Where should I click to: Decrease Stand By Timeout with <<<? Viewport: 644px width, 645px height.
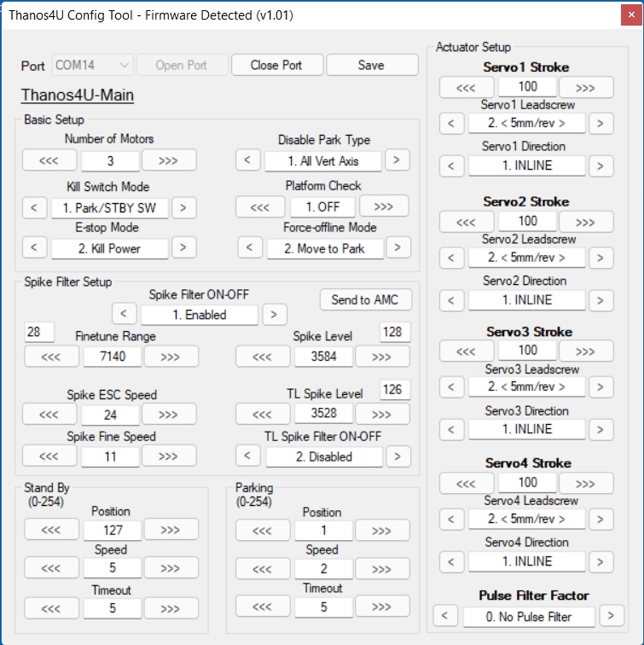click(51, 608)
